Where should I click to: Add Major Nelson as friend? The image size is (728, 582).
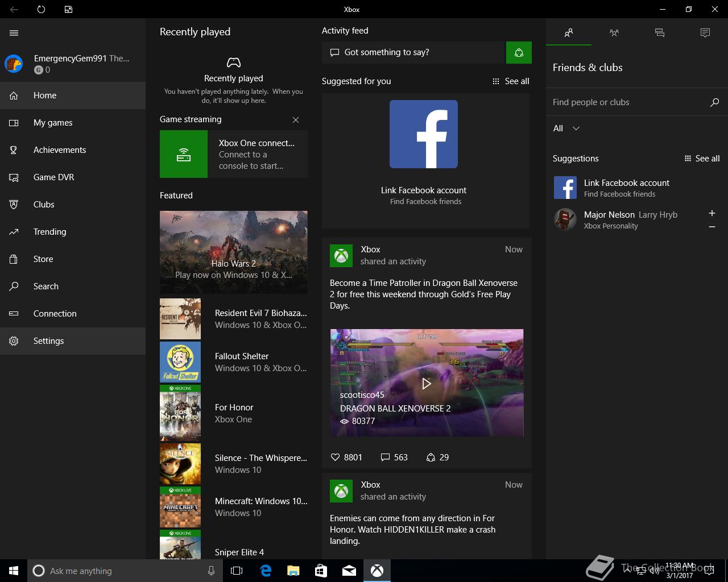pyautogui.click(x=712, y=213)
